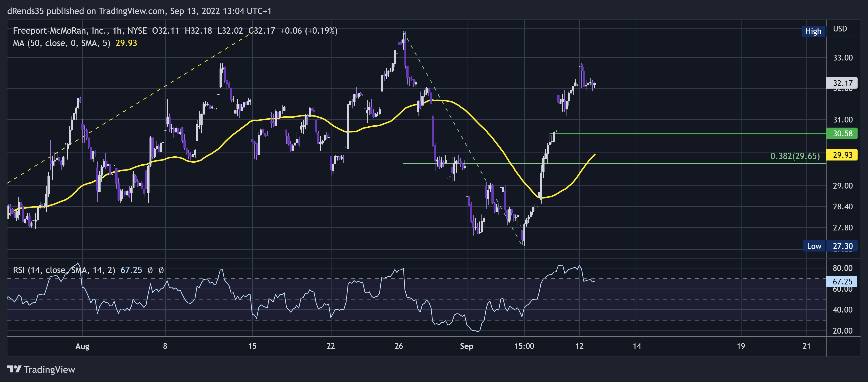Click the 14 date label on time axis
The image size is (868, 382).
click(637, 346)
